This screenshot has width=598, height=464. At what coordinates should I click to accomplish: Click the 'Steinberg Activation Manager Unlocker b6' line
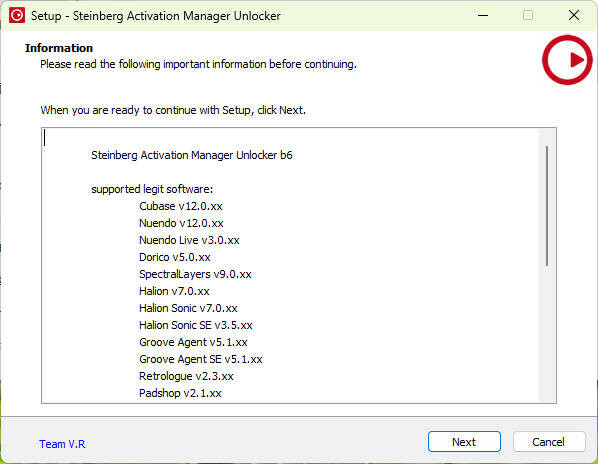191,155
